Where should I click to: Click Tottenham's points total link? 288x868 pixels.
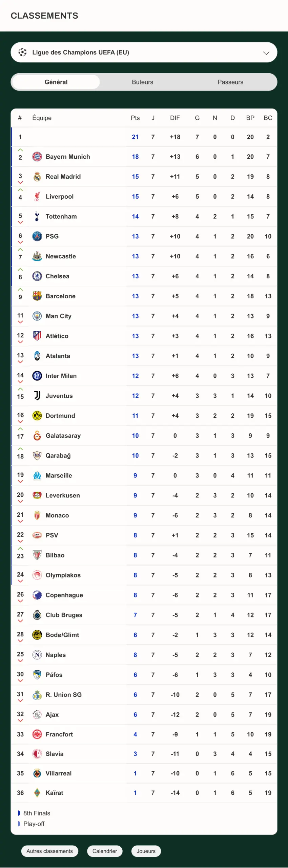point(135,216)
